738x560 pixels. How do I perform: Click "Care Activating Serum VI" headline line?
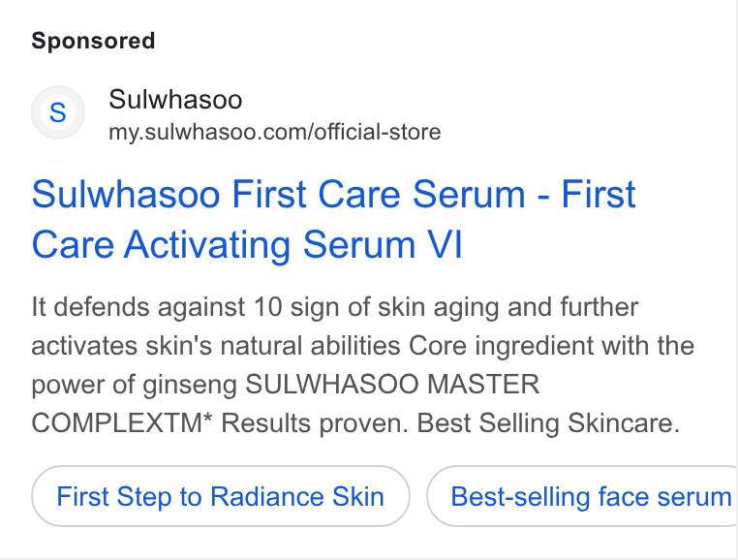247,245
